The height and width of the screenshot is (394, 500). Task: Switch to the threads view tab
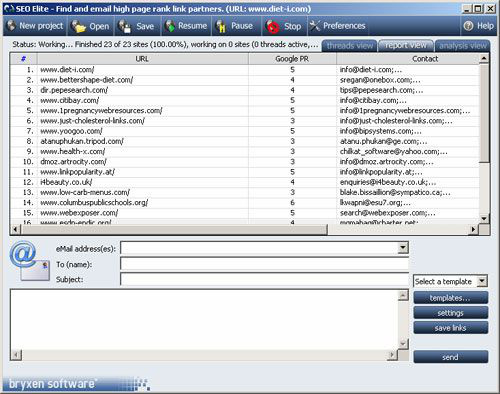pos(349,46)
